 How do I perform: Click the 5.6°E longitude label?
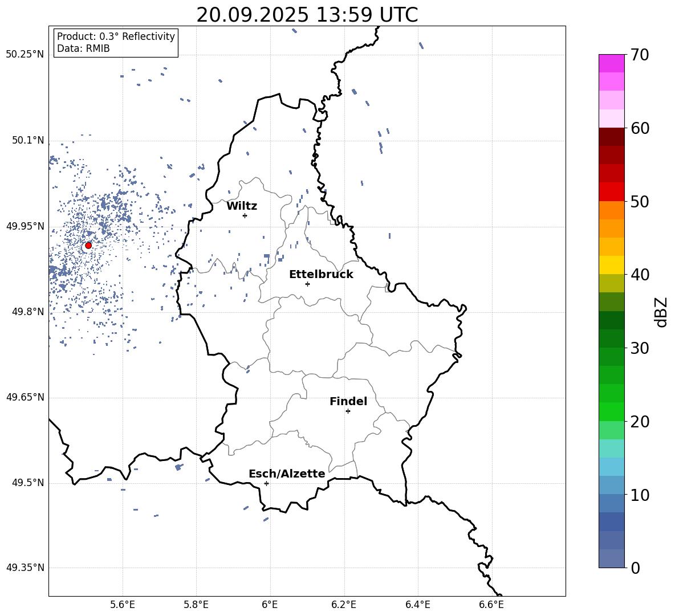123,605
